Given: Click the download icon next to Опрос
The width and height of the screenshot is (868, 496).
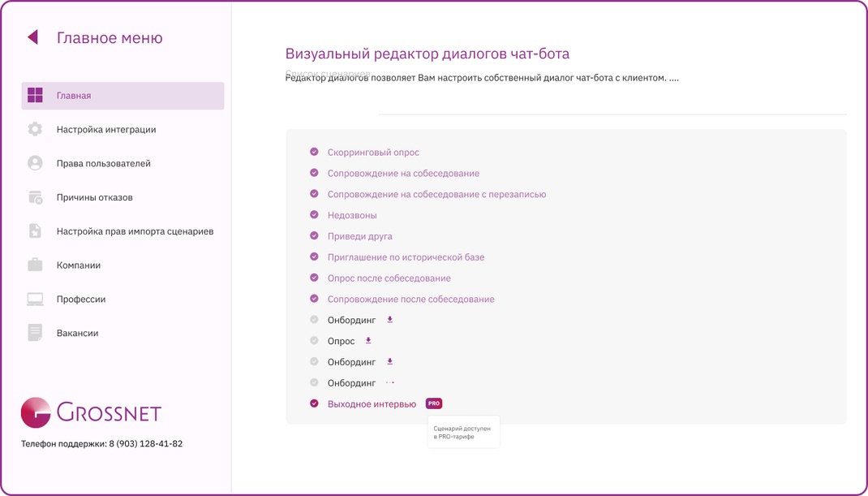Looking at the screenshot, I should tap(368, 341).
